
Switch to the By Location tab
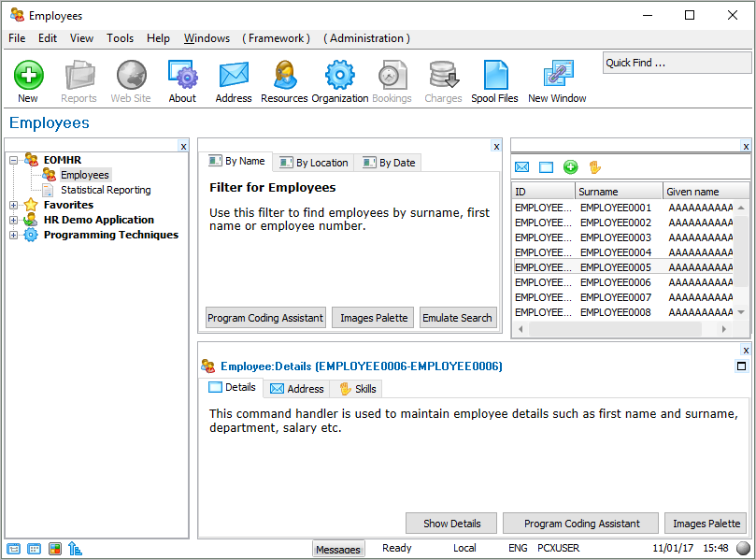coord(314,163)
